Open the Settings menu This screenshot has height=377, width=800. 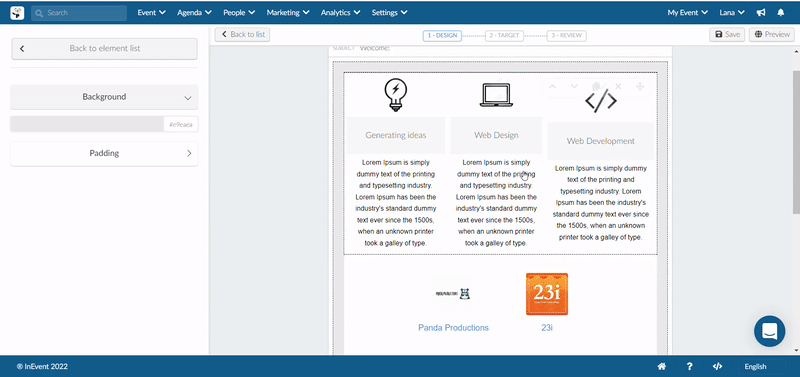click(389, 13)
